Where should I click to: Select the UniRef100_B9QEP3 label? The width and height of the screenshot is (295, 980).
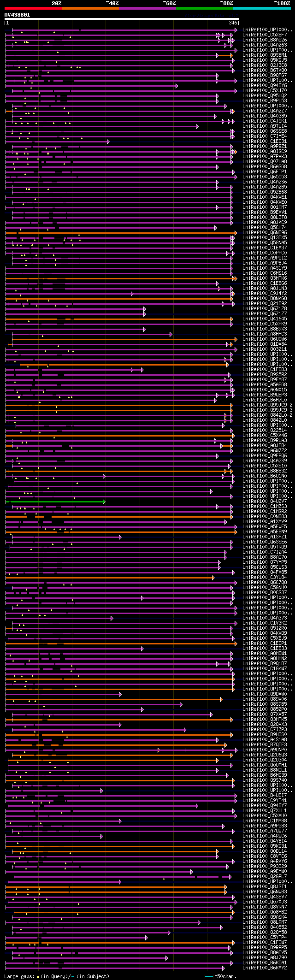click(x=265, y=395)
